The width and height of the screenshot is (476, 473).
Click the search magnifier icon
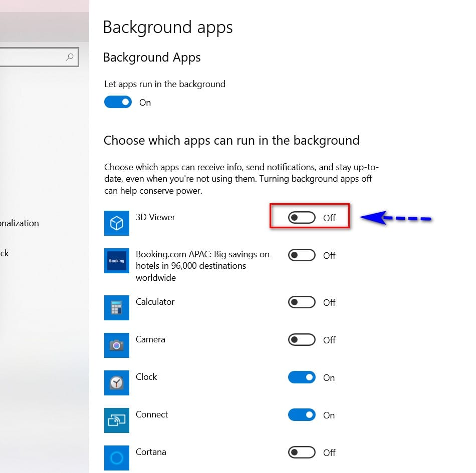(x=70, y=57)
